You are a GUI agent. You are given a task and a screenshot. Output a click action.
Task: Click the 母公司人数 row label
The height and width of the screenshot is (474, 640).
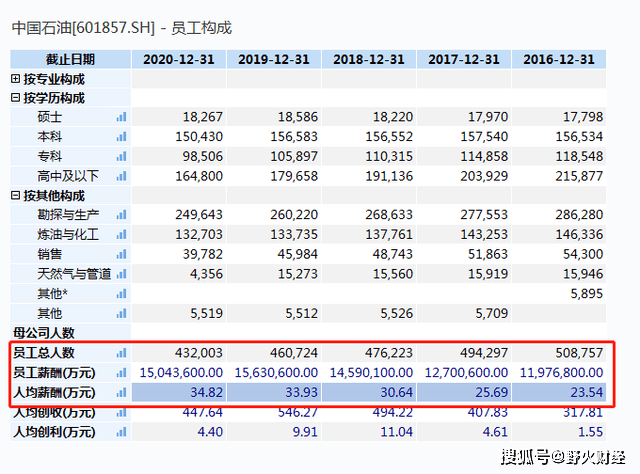(x=44, y=333)
